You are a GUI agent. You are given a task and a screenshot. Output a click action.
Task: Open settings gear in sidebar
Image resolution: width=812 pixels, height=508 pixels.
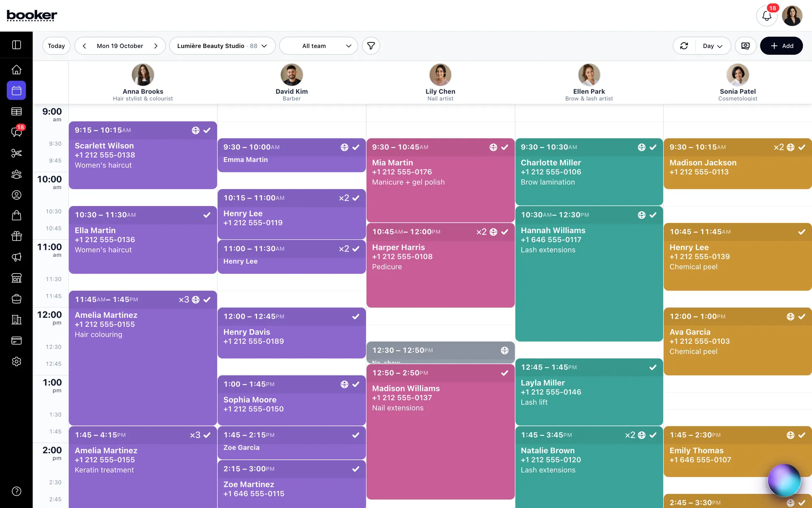[x=17, y=361]
